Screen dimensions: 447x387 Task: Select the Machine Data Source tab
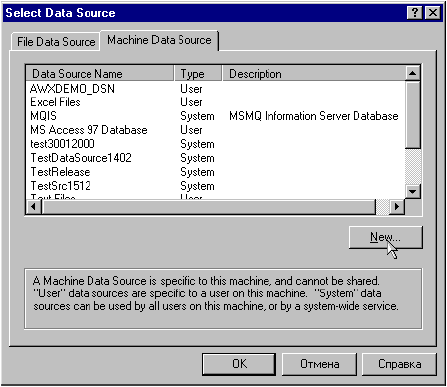(x=159, y=40)
